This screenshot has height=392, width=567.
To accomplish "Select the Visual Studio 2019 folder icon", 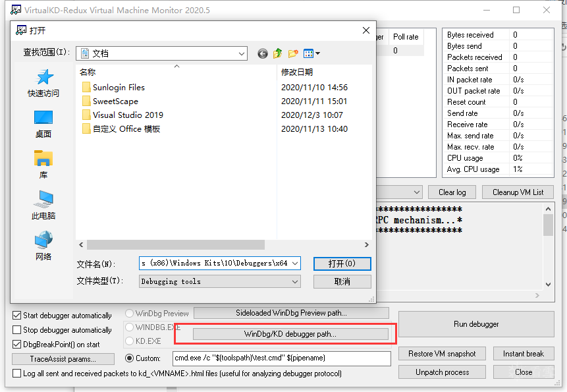I will pyautogui.click(x=86, y=115).
